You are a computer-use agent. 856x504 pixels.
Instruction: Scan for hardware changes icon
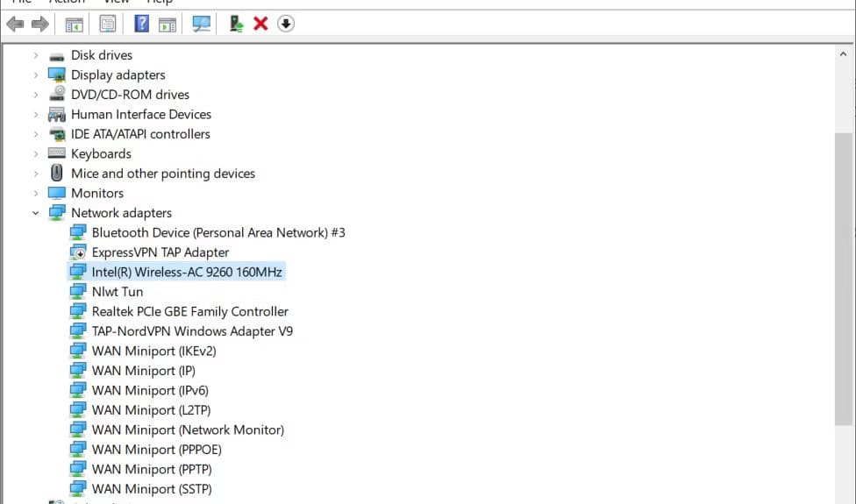click(202, 24)
